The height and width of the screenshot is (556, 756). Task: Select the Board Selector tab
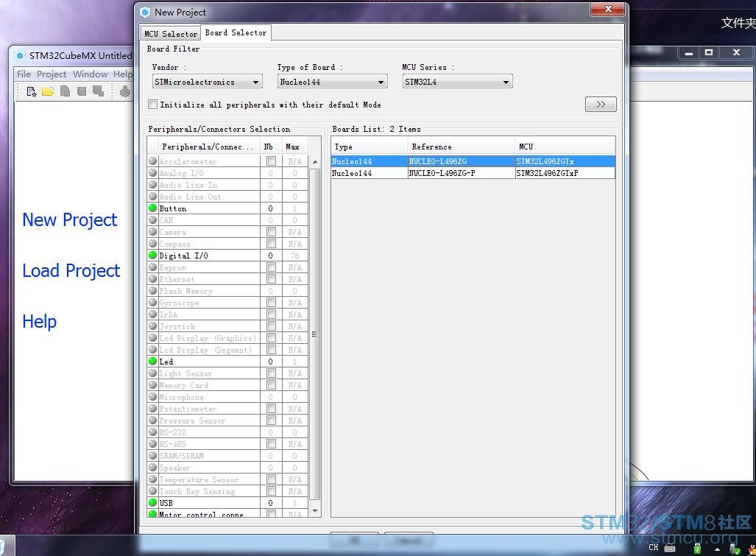point(236,32)
